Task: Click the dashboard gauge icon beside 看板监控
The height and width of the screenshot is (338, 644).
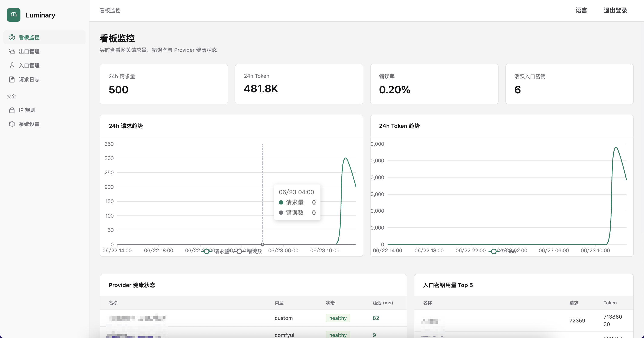Action: pos(12,37)
